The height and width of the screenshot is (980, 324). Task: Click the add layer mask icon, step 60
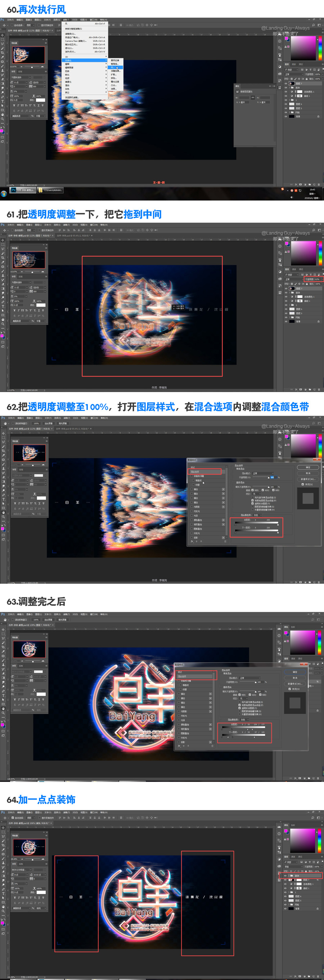301,184
